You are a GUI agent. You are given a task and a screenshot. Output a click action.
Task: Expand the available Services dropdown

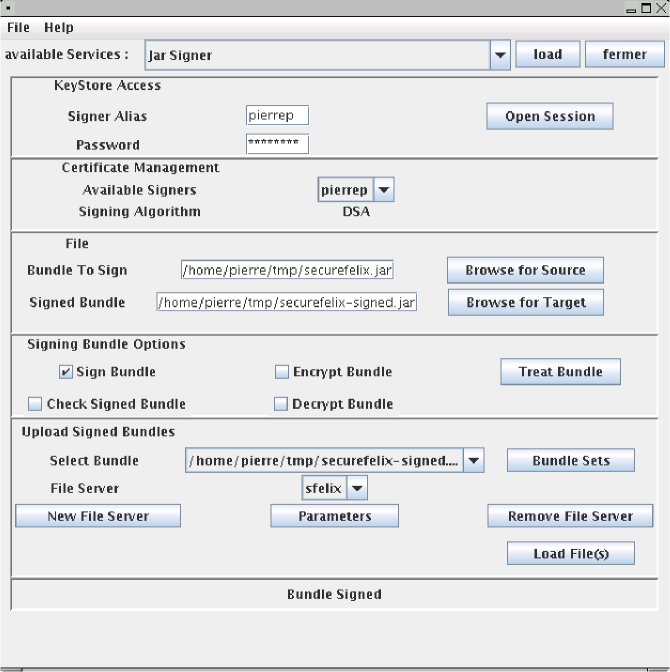(x=501, y=55)
